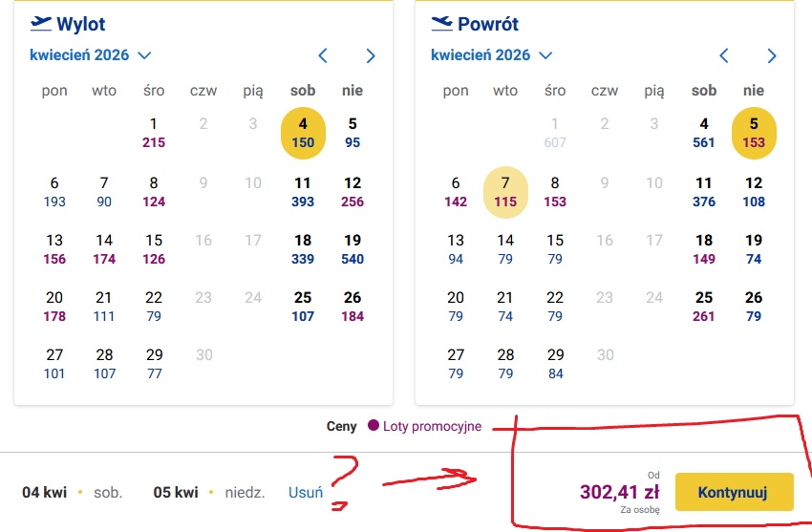Click the purple Loty promocyjne legend dot

tap(374, 426)
